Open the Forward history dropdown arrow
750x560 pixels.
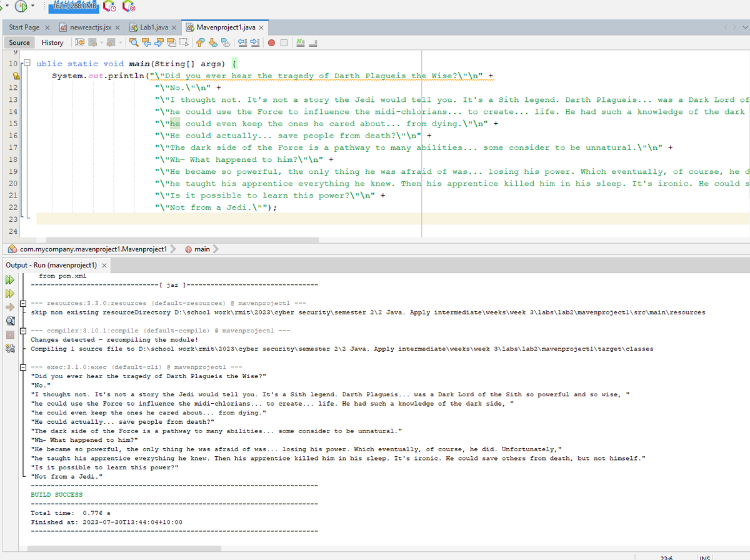coord(121,42)
